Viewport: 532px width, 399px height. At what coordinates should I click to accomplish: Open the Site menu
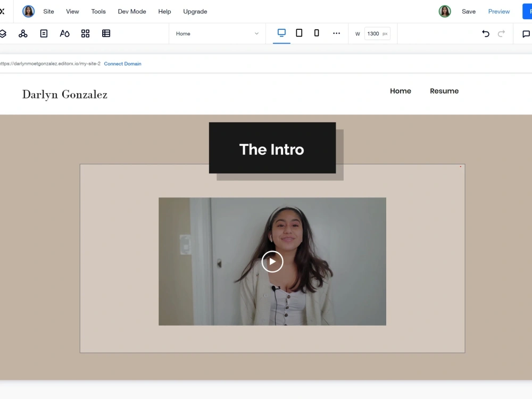pos(48,12)
